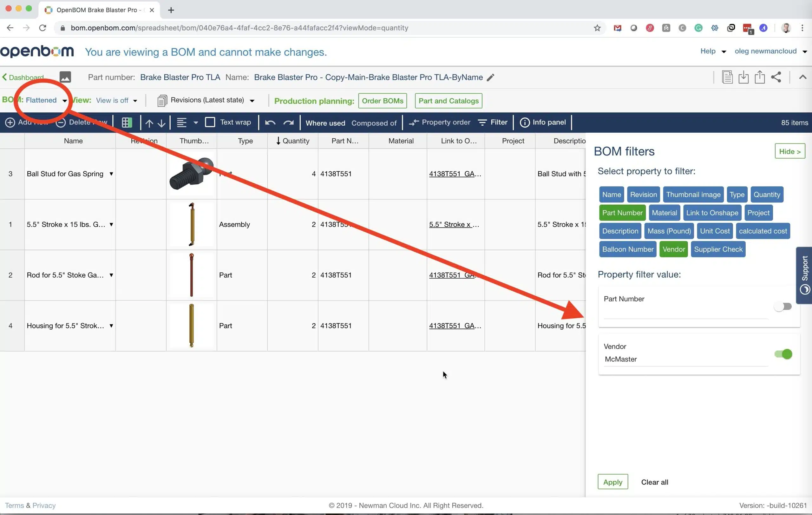Click the redo icon
The height and width of the screenshot is (515, 812).
click(288, 122)
